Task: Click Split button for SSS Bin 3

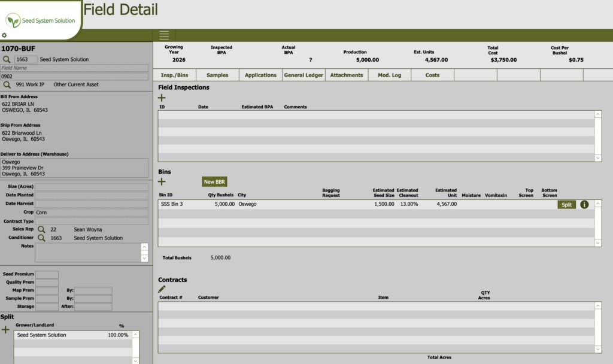Action: [x=566, y=204]
